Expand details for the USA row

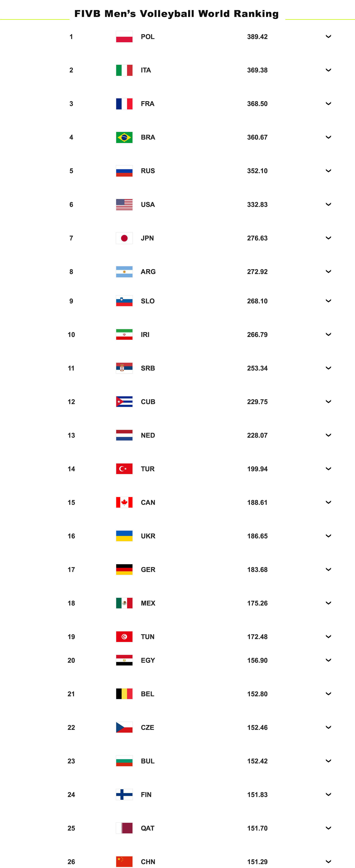point(328,204)
